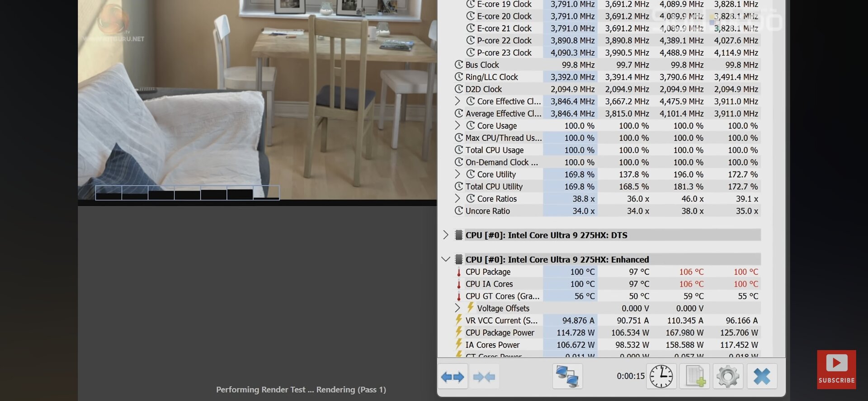868x401 pixels.
Task: Click the '38.8 x' core ratio value
Action: tap(584, 199)
